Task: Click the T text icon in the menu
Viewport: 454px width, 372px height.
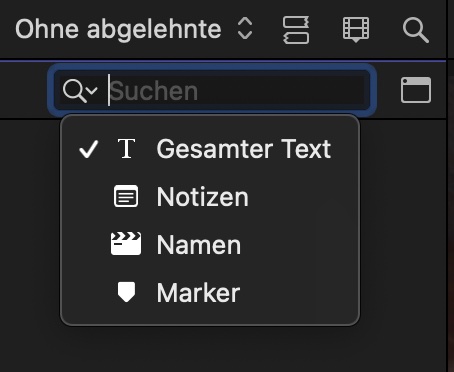Action: [x=126, y=149]
